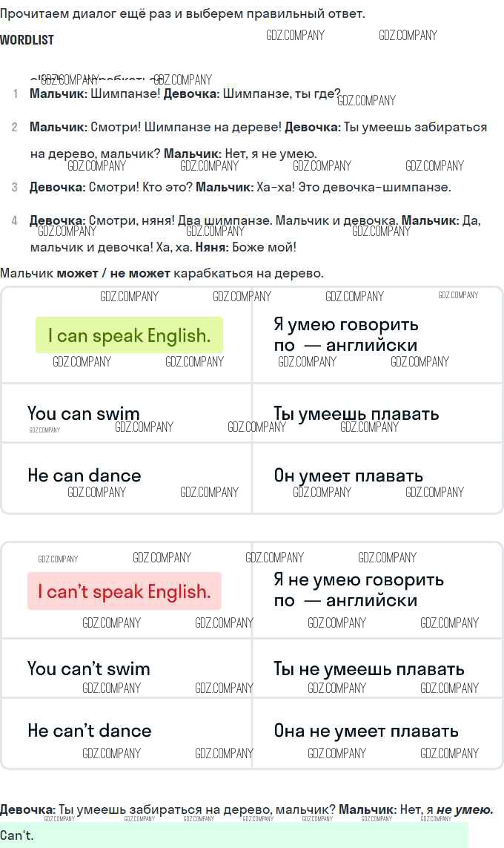Click the "Она не умеет плавать" translation
This screenshot has height=848, width=504.
pyautogui.click(x=366, y=731)
